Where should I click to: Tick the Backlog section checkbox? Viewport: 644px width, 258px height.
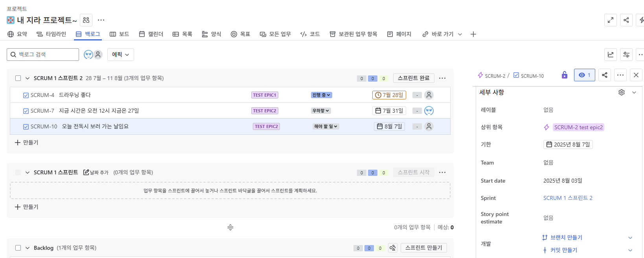coord(18,248)
